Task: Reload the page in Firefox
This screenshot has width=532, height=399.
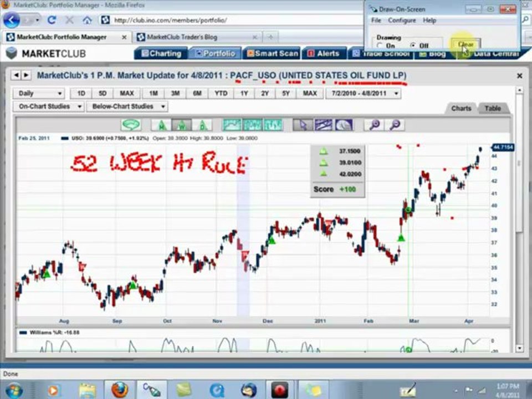Action: click(52, 21)
